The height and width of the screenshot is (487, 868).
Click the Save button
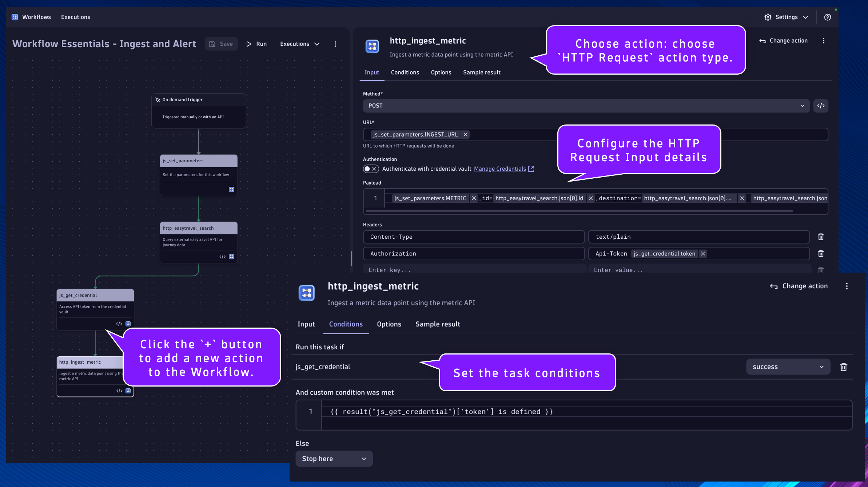coord(221,44)
